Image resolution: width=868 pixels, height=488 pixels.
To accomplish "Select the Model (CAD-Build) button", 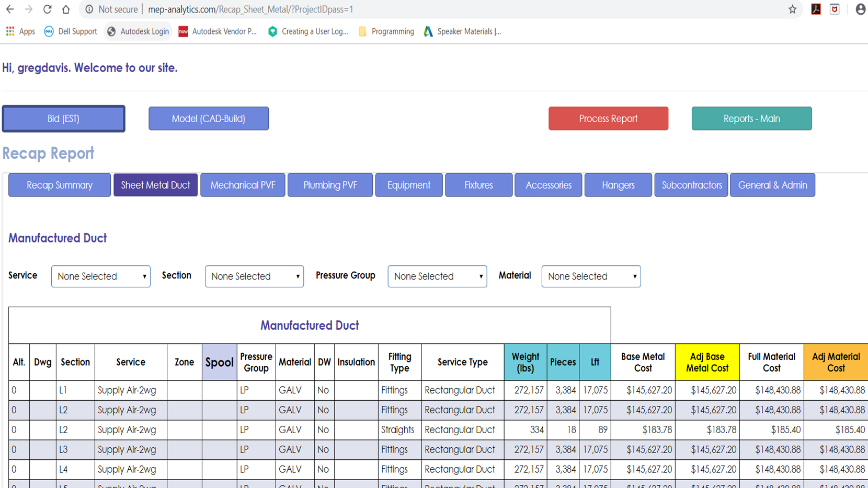I will click(x=209, y=119).
